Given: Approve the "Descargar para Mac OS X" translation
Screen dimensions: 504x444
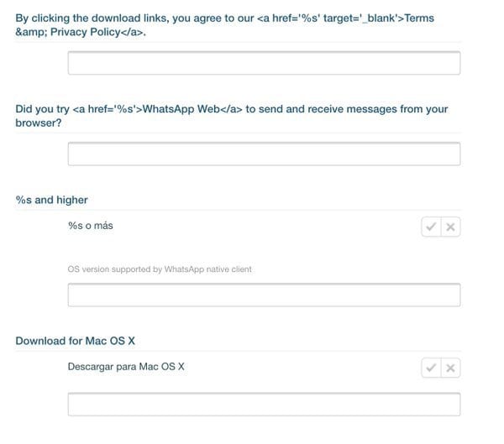Looking at the screenshot, I should tap(431, 368).
